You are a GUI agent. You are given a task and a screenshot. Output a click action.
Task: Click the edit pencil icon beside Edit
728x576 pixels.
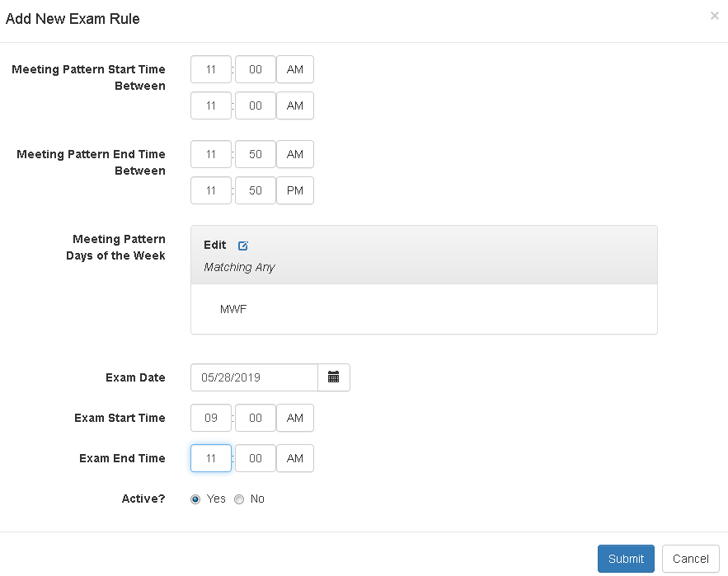pyautogui.click(x=242, y=246)
